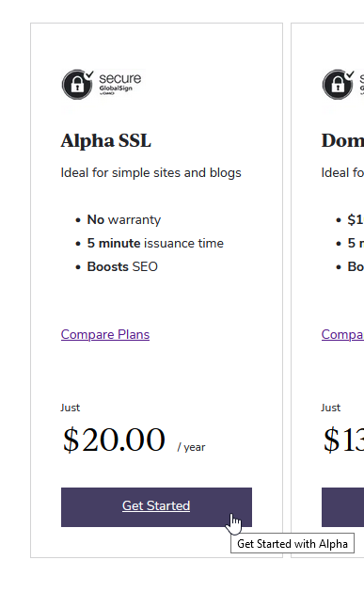Click the '/ year' billing period label

click(x=191, y=447)
